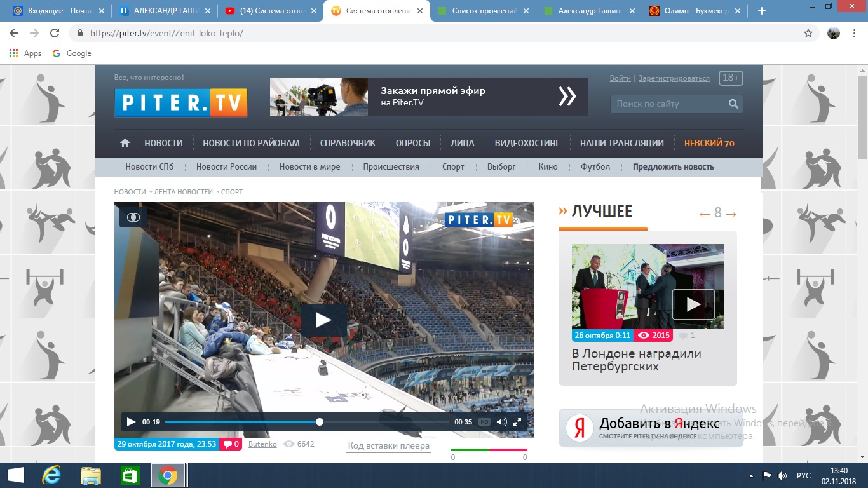Open the 'Войти' login link
The image size is (868, 488).
620,78
